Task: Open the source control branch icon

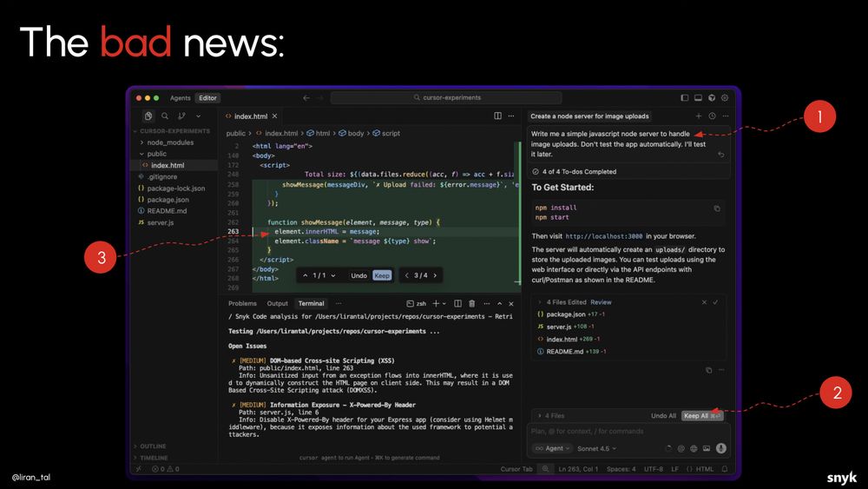Action: click(181, 116)
